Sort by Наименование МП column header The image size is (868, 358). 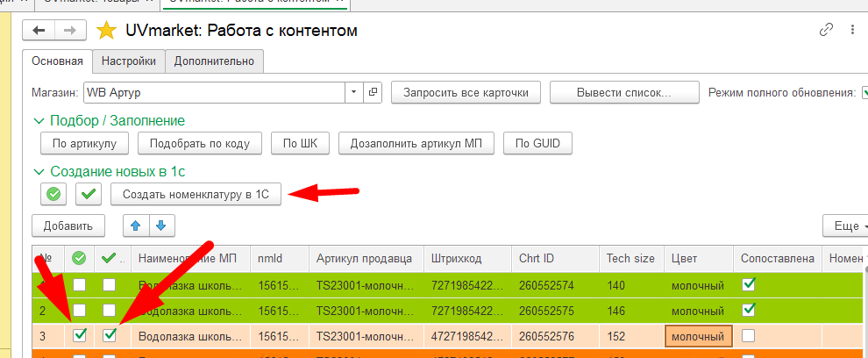[x=190, y=258]
